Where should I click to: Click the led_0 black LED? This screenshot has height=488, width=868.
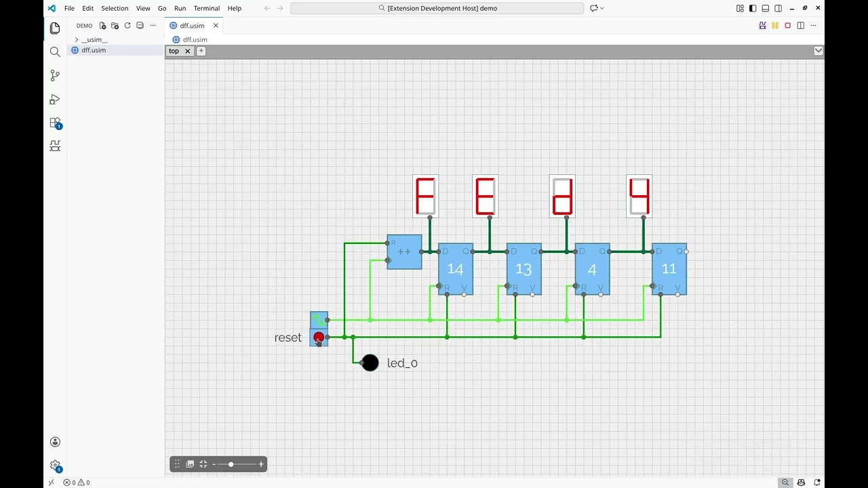[x=370, y=363]
